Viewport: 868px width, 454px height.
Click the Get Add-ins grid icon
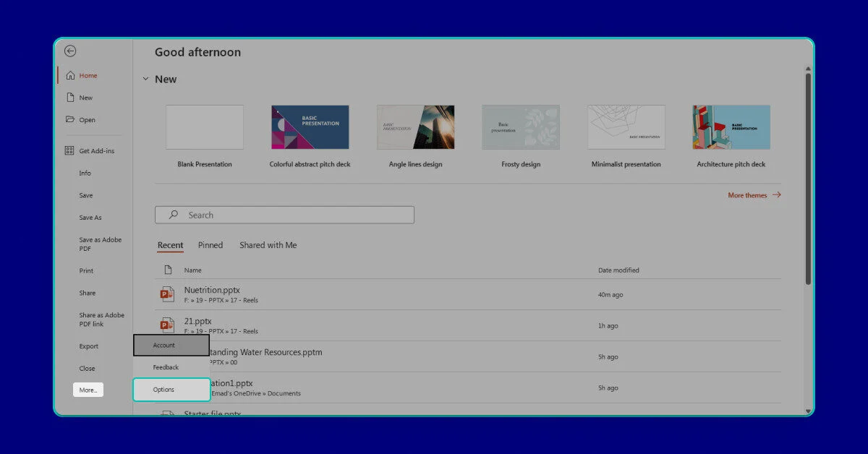click(x=69, y=151)
